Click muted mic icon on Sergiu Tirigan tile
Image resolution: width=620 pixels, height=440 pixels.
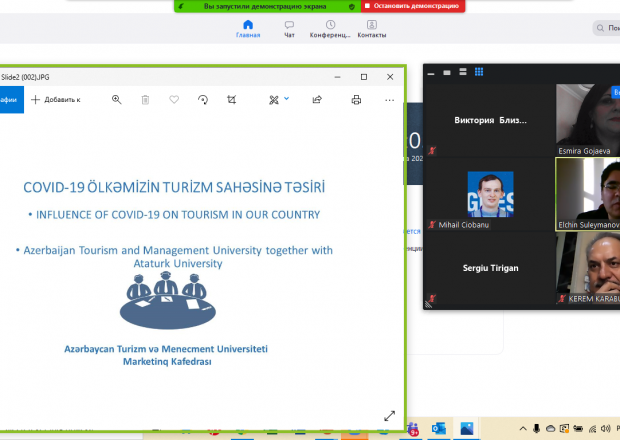(431, 298)
